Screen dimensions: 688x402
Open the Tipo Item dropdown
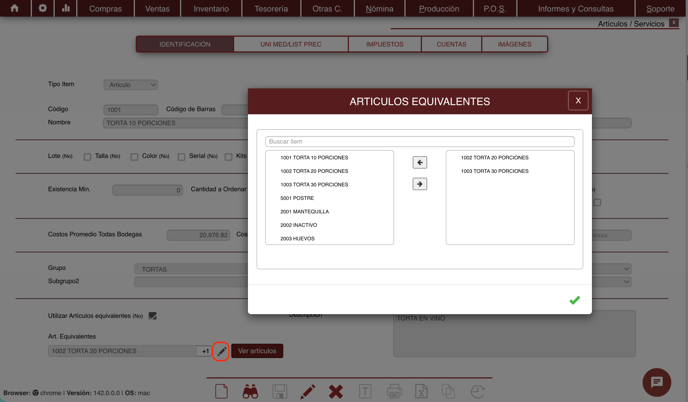click(x=131, y=85)
